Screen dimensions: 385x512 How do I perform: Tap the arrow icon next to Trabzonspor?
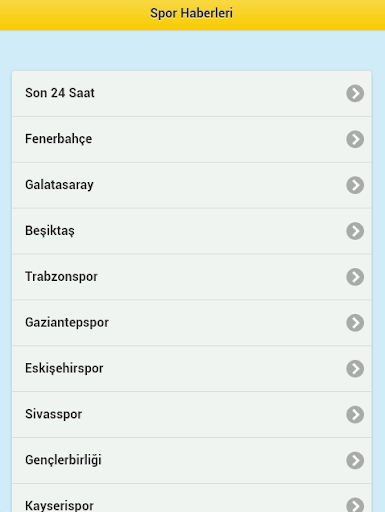(355, 277)
